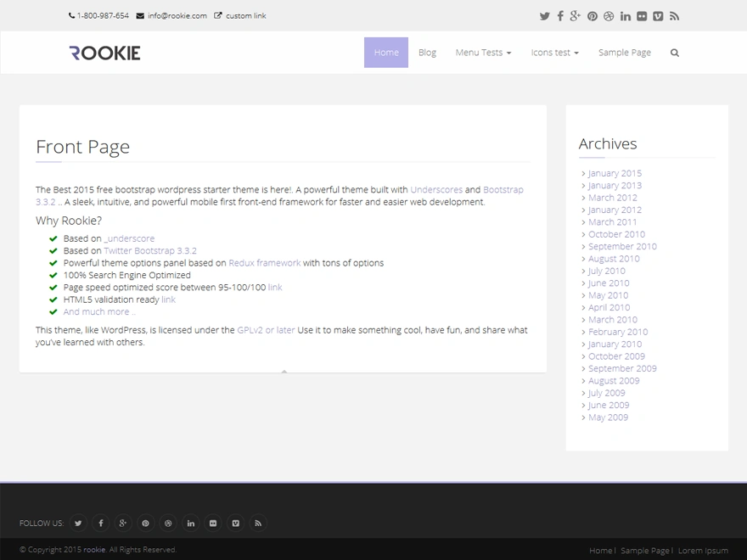Click the footer Dribbble circle icon

pos(168,524)
